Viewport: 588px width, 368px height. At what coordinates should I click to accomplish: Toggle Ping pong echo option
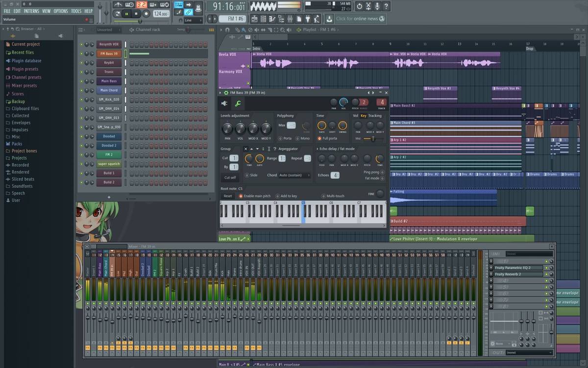click(x=374, y=172)
